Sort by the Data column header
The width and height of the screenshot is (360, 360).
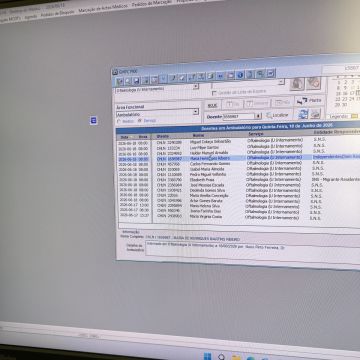coord(125,137)
